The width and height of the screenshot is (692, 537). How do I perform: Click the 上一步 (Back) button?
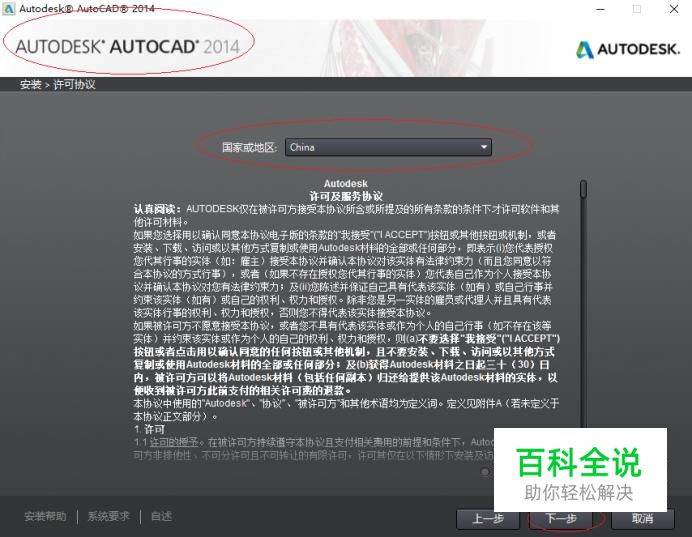point(488,519)
